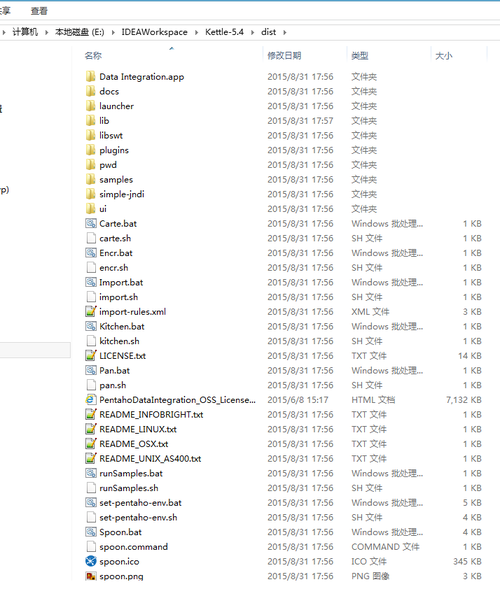Image resolution: width=500 pixels, height=589 pixels.
Task: Click the import-rules.xml file icon
Action: [91, 311]
